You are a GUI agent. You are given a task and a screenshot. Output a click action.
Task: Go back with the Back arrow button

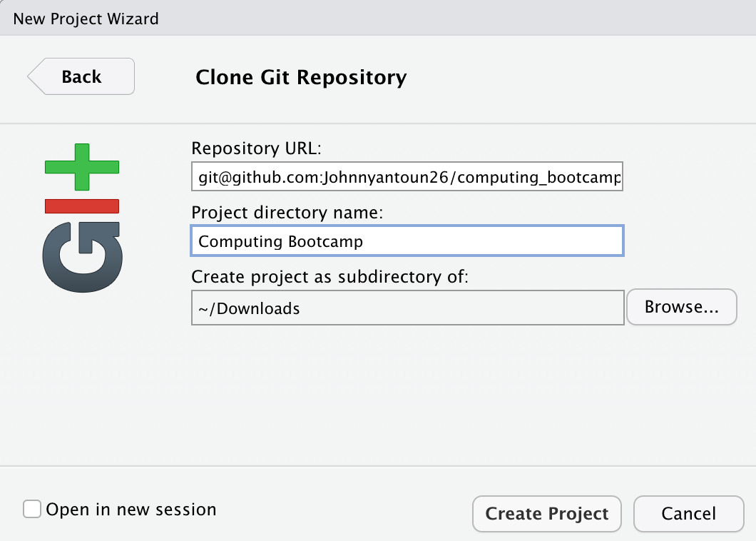coord(81,76)
